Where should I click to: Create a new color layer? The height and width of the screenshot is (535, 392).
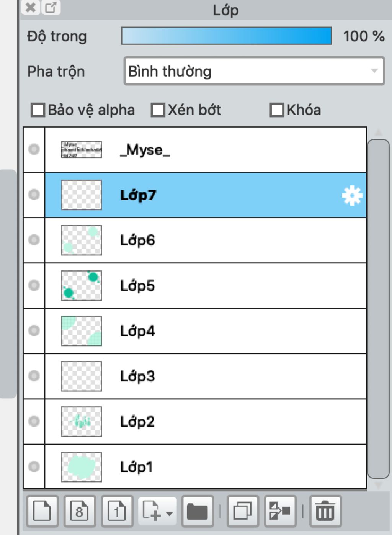coord(42,511)
